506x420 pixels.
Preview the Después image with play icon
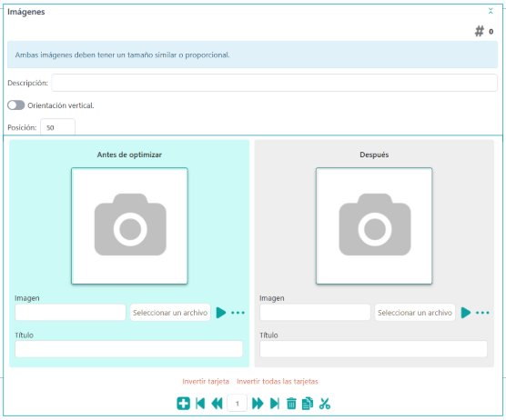point(465,313)
